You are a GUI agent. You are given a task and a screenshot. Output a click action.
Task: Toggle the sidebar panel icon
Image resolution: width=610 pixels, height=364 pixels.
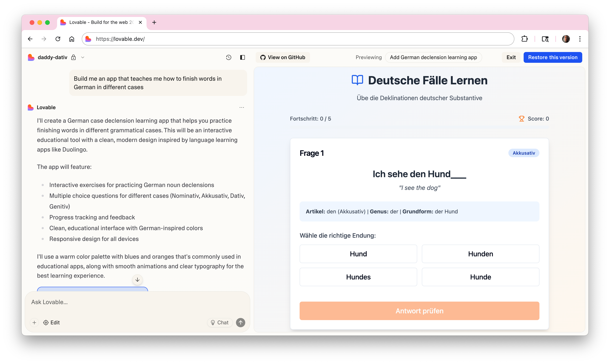coord(242,57)
